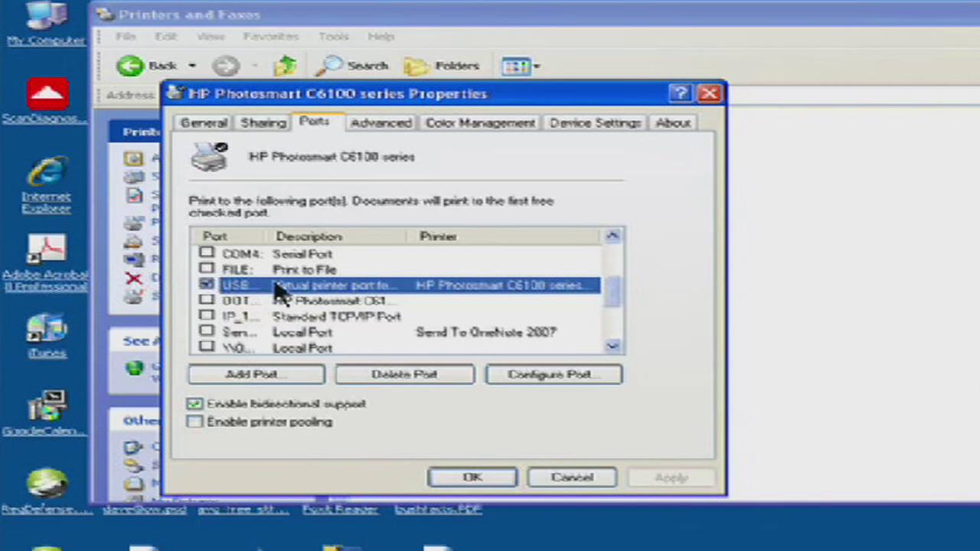Select the 'Send To OneNote 2007' printer text

tap(486, 332)
